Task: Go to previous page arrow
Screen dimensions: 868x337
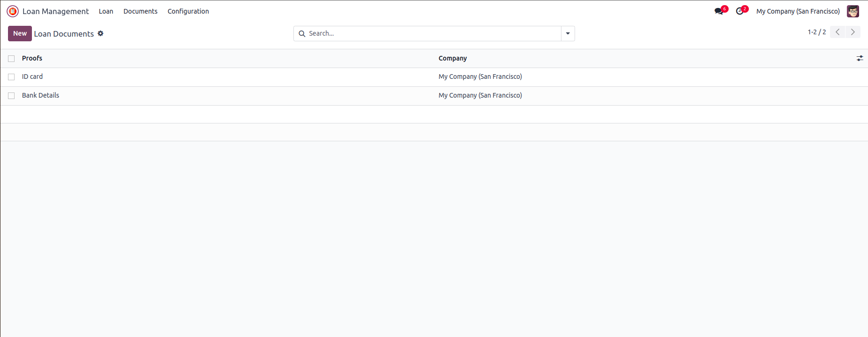Action: pyautogui.click(x=837, y=32)
